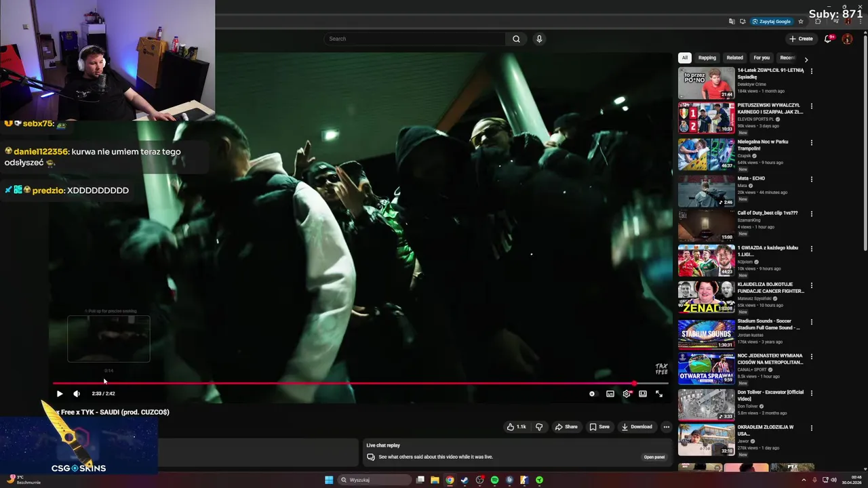Toggle subtitles with the captions icon
868x488 pixels.
(x=610, y=394)
